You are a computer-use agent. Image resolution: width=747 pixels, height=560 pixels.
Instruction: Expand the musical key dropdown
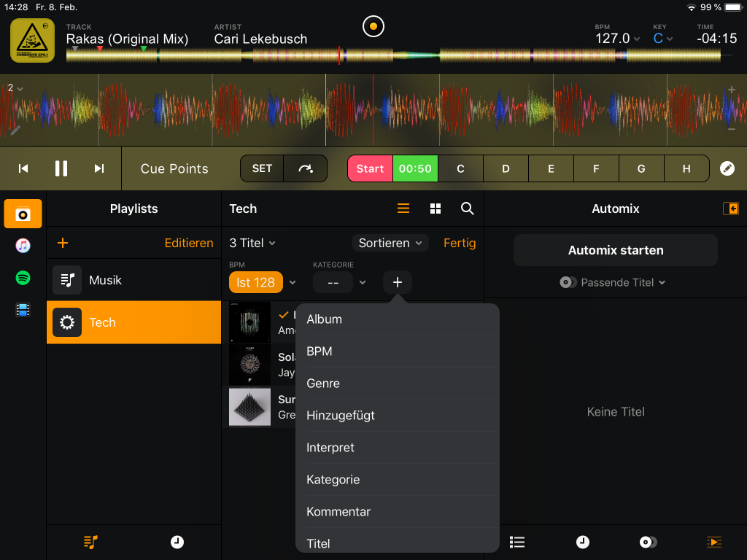click(662, 39)
